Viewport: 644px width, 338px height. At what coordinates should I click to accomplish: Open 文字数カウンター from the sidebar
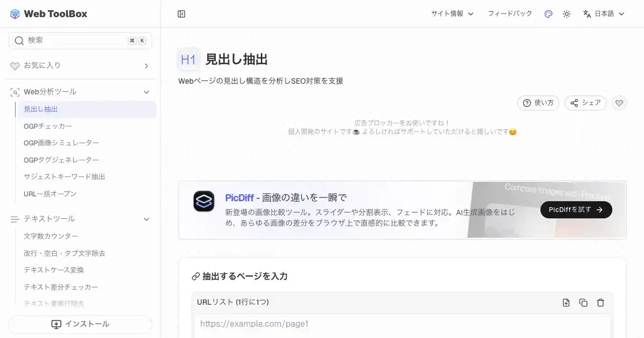[51, 236]
